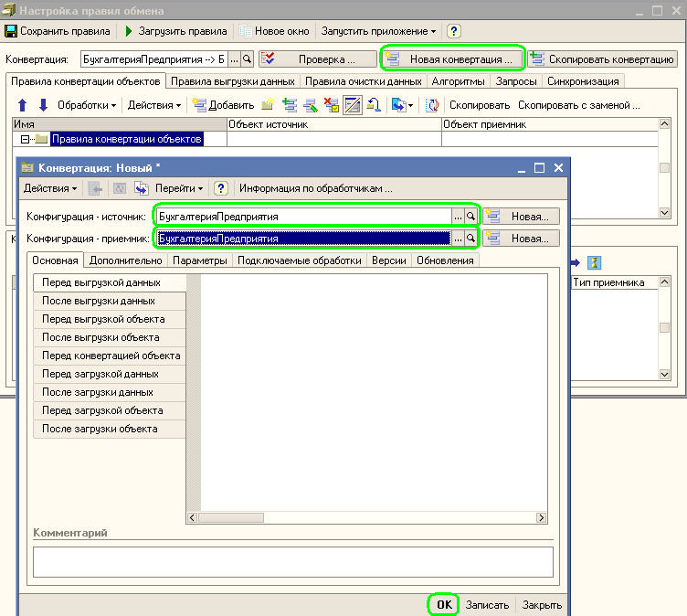Select Перед конвертацией объекта handler
This screenshot has height=616, width=687.
click(x=110, y=356)
